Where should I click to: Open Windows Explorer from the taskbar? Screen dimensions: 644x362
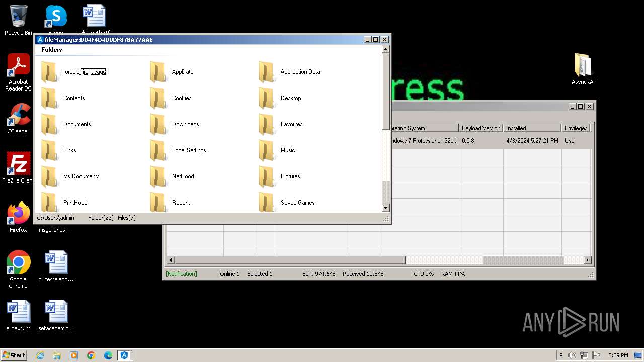(x=57, y=355)
